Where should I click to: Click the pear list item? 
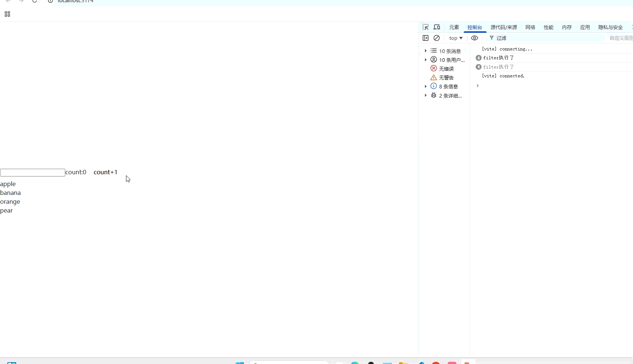point(6,210)
